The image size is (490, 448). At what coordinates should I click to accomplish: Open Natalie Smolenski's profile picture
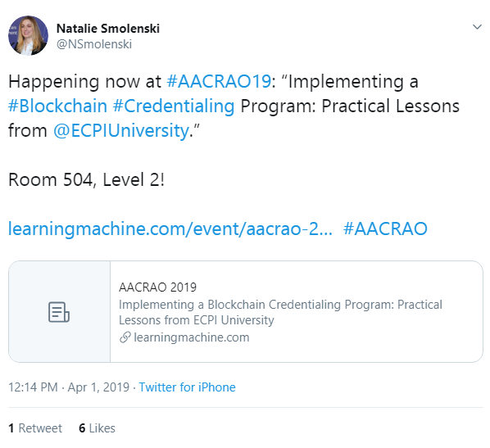pos(28,35)
